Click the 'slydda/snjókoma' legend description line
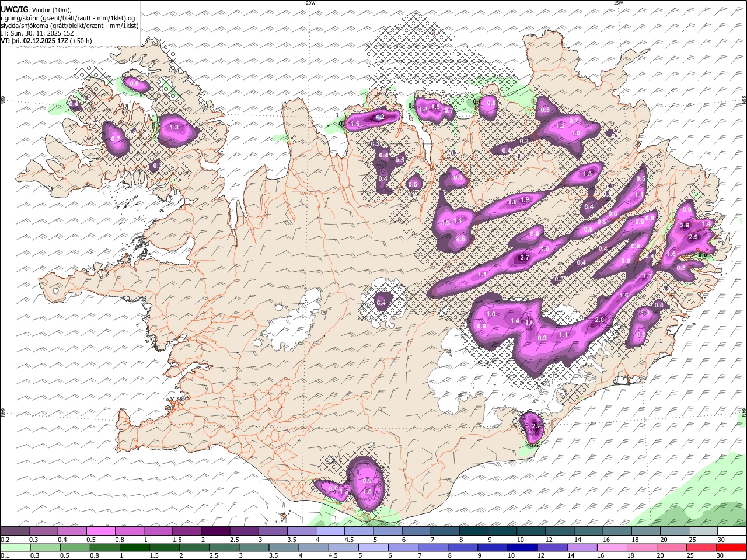The width and height of the screenshot is (747, 560). coord(70,26)
